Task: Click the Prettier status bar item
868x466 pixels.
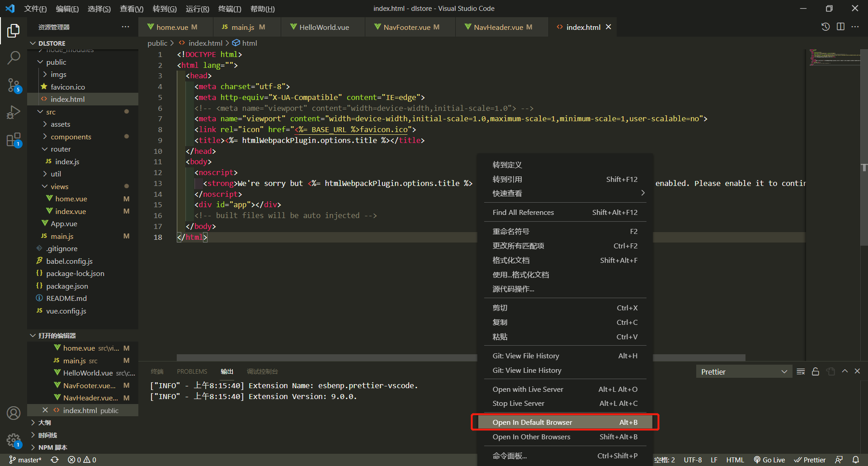Action: (x=810, y=460)
